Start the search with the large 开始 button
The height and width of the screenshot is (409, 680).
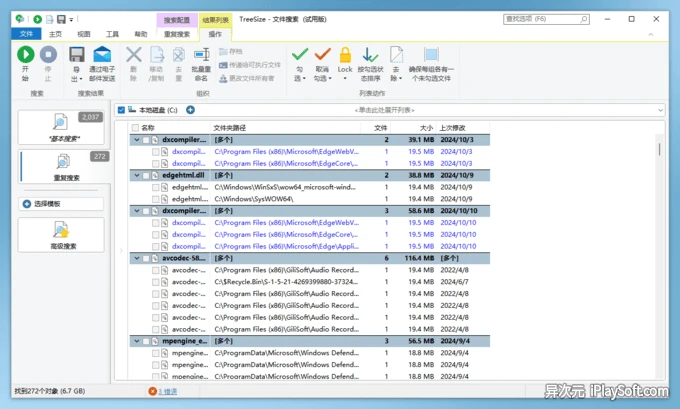point(26,64)
